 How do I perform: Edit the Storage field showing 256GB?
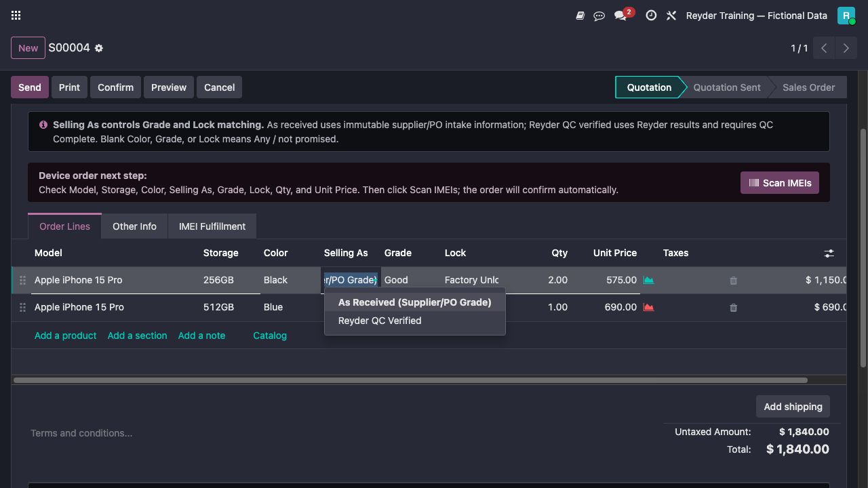[230, 280]
